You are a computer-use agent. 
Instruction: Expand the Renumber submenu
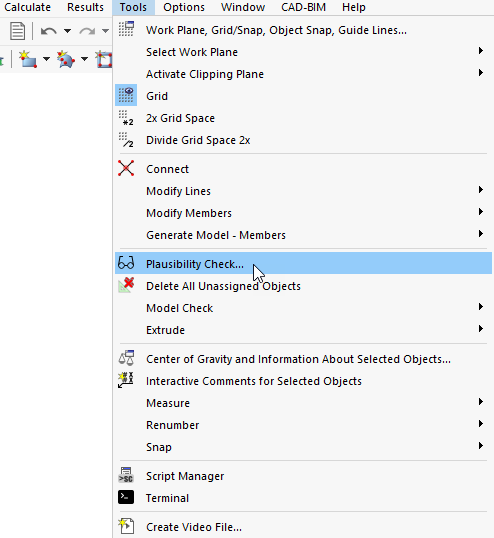303,425
